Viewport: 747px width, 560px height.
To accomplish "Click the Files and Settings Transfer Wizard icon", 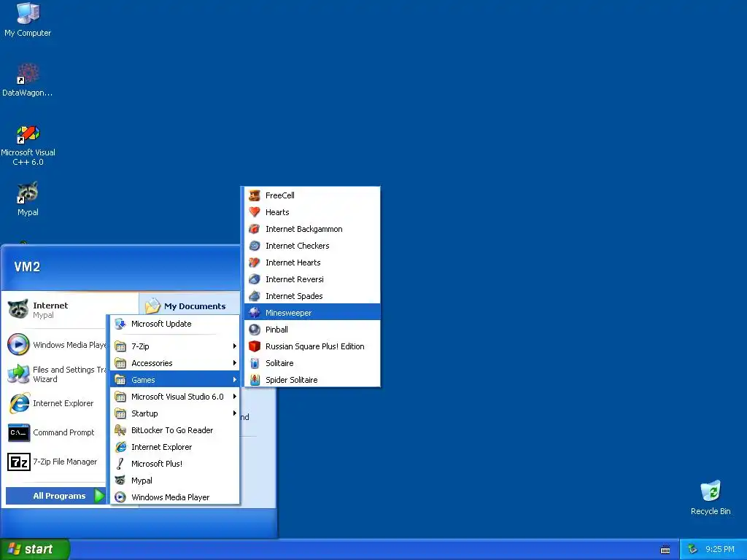I will 19,374.
